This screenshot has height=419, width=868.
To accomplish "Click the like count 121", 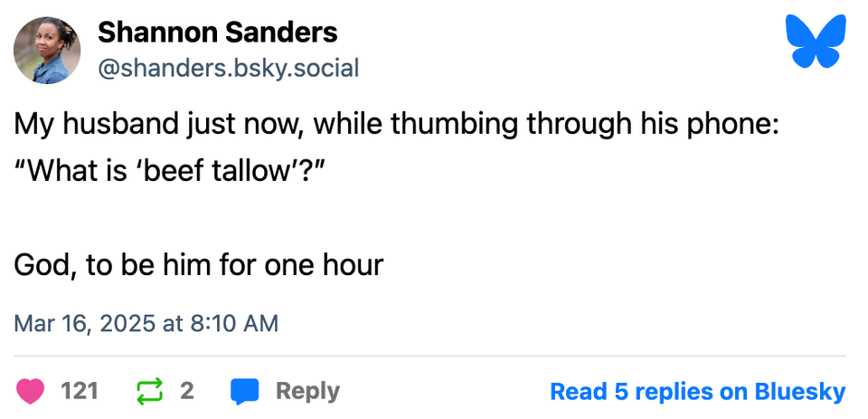I will pos(79,391).
